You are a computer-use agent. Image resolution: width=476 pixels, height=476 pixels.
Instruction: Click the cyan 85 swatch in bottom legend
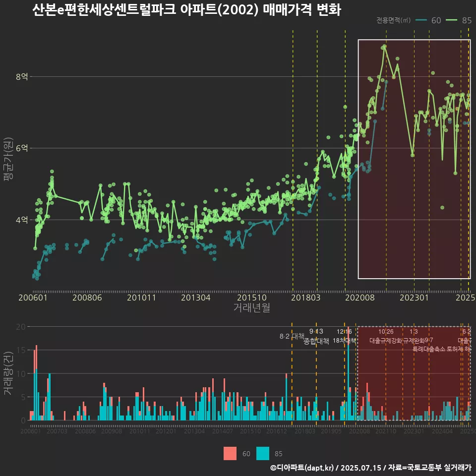[263, 454]
